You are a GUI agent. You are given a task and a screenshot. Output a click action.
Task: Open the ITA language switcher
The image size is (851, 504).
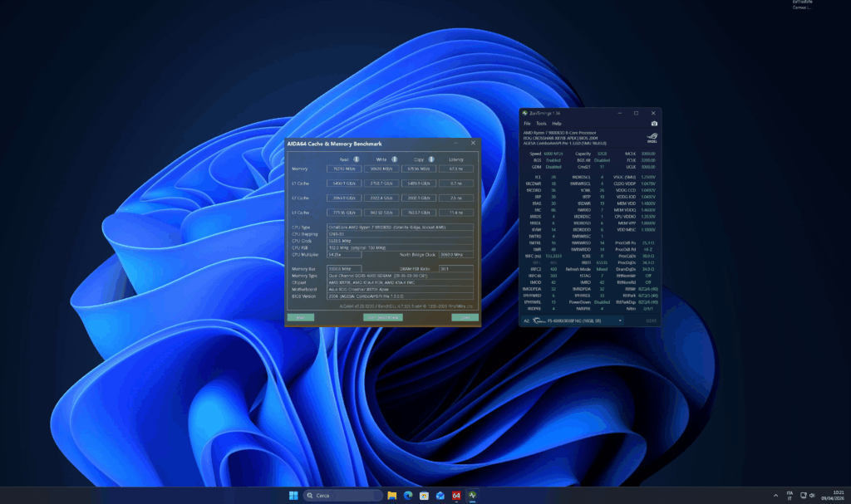(790, 496)
